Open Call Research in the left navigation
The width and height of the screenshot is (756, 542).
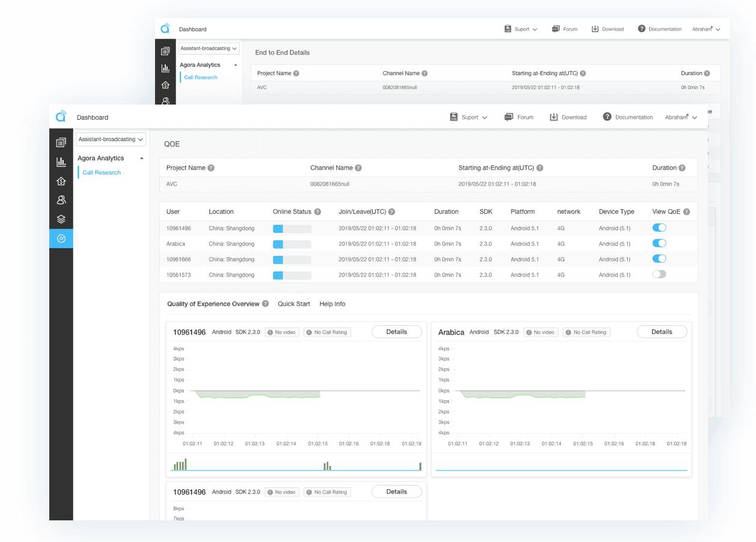[102, 172]
